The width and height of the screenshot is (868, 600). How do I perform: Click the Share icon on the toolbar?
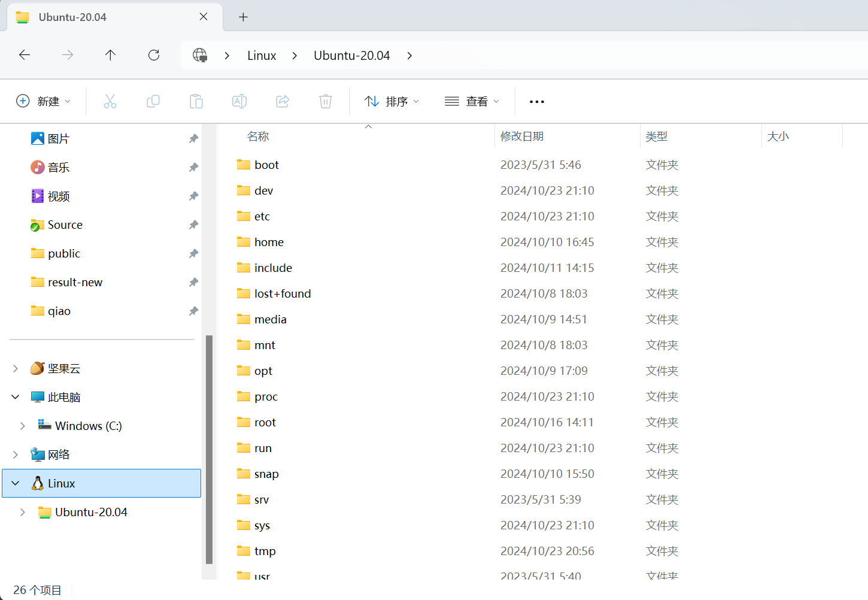click(283, 101)
